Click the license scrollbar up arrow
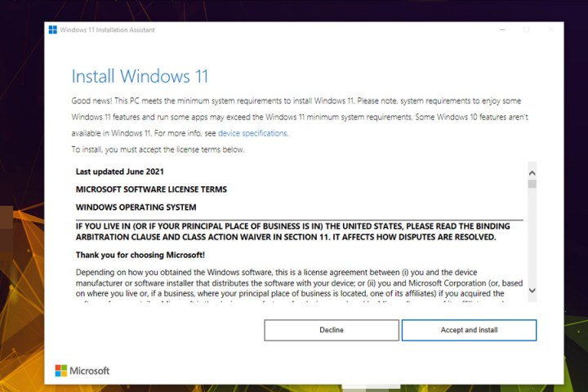588x392 pixels. (x=532, y=173)
